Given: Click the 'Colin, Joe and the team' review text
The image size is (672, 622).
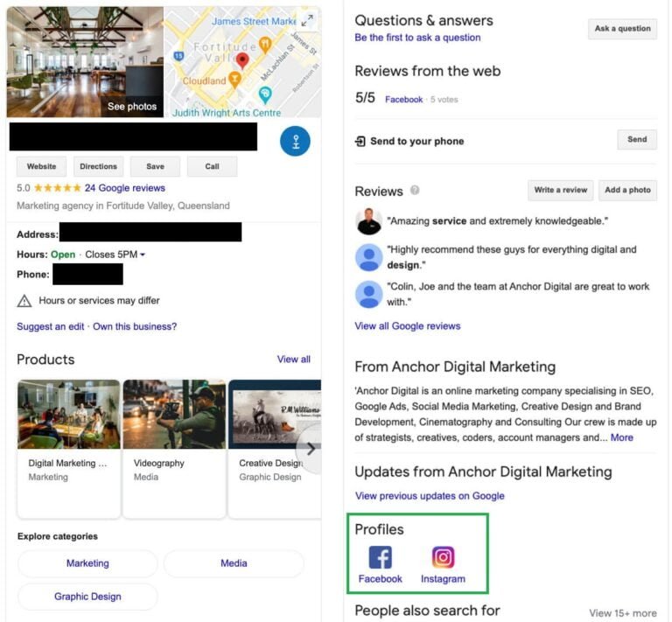Looking at the screenshot, I should coord(518,294).
